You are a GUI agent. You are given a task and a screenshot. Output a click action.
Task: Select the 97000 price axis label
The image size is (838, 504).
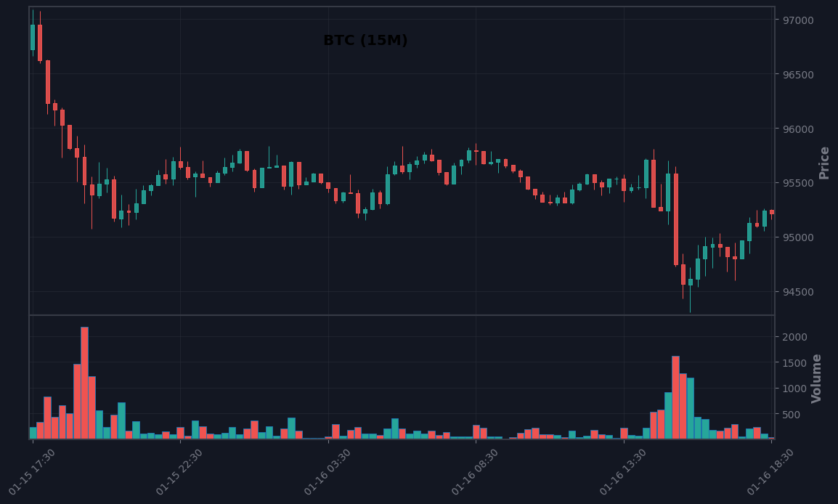(x=798, y=20)
